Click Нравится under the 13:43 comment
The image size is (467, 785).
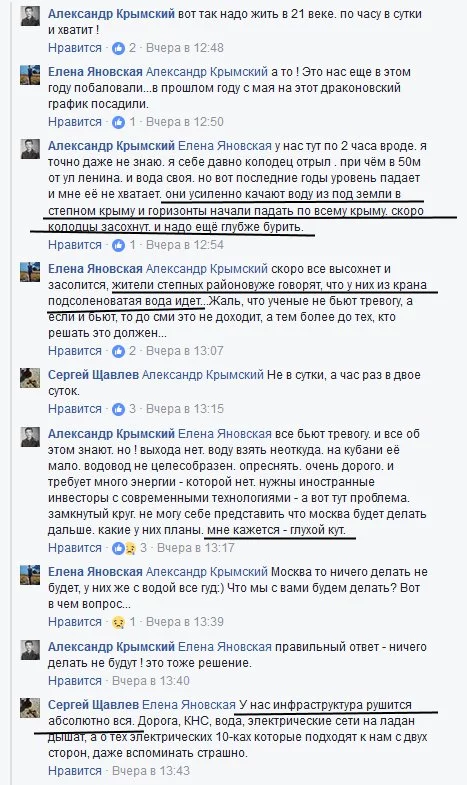pyautogui.click(x=75, y=771)
